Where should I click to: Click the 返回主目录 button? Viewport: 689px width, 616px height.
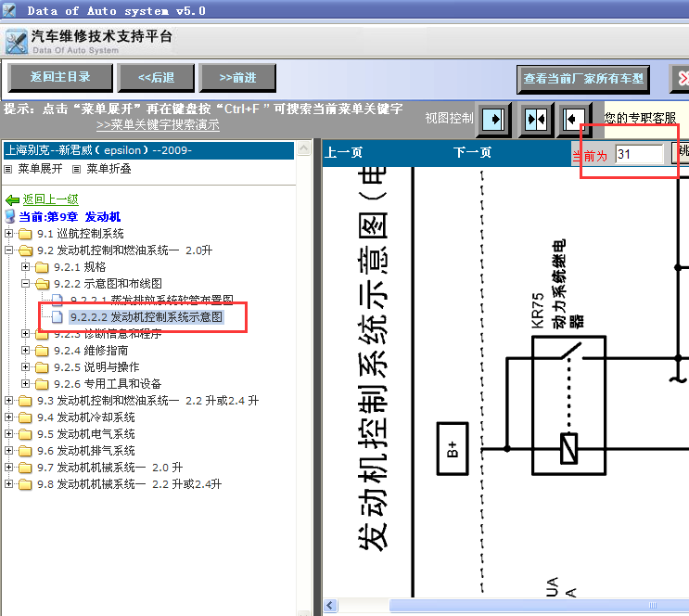60,77
